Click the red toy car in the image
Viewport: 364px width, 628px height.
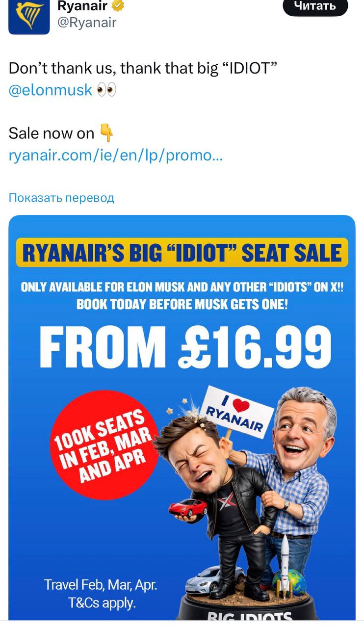(188, 507)
